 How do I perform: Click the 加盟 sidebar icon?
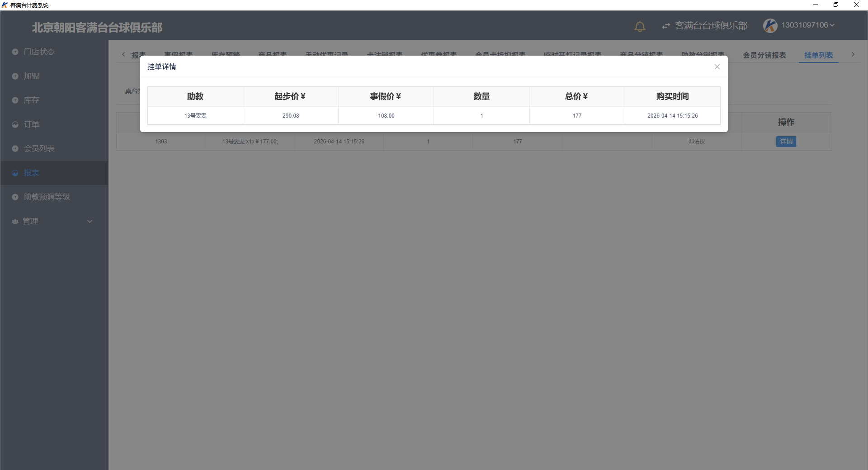pos(15,76)
